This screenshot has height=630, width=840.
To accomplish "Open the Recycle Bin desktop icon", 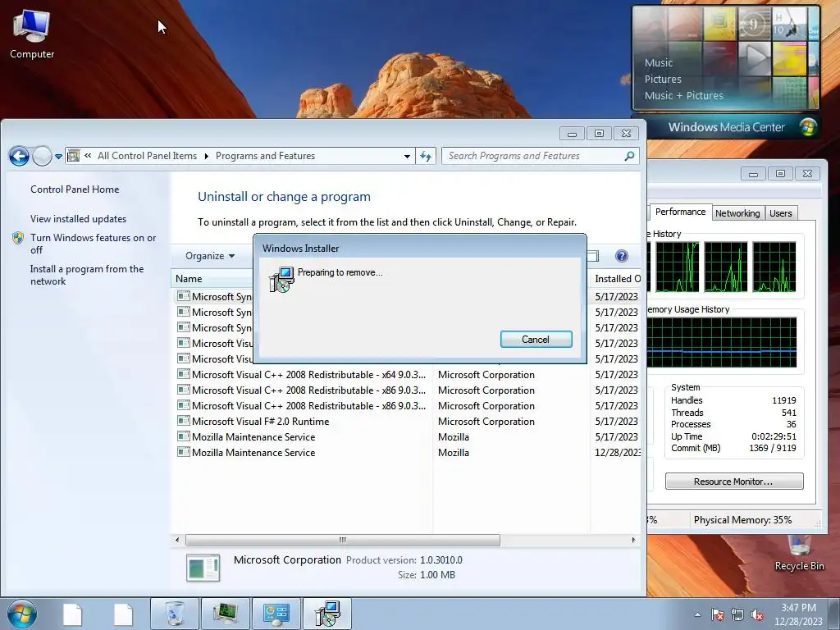I will (x=799, y=553).
